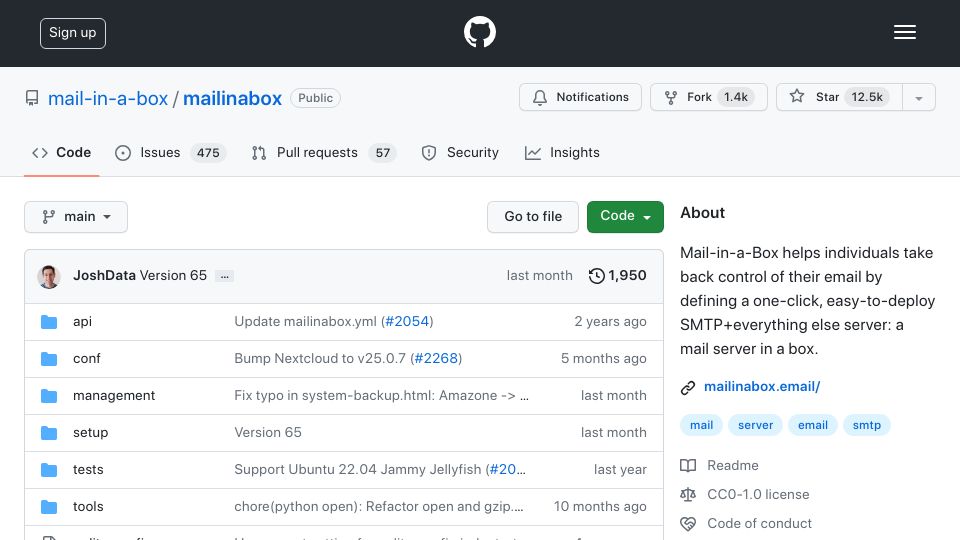Open the conf folder
960x540 pixels.
[86, 358]
